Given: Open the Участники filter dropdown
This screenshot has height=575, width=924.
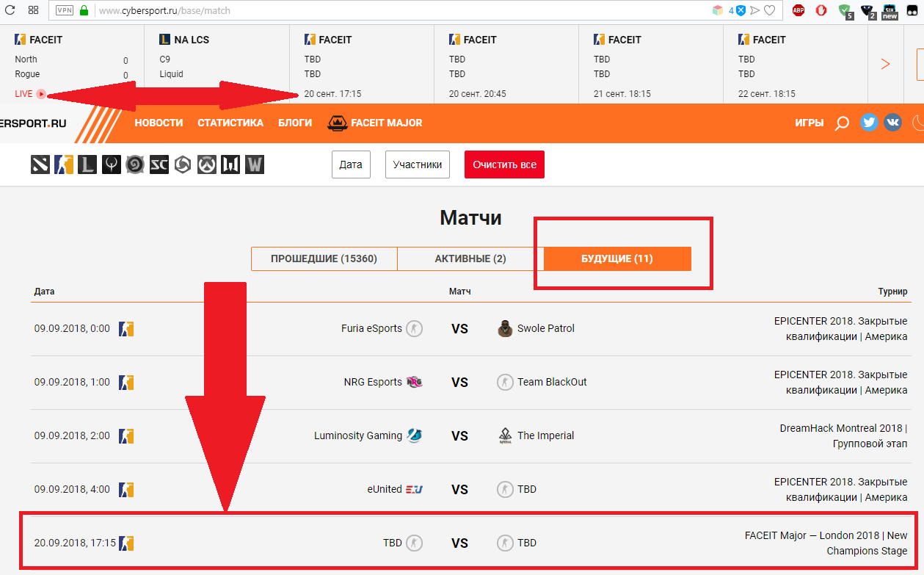Looking at the screenshot, I should click(x=418, y=164).
